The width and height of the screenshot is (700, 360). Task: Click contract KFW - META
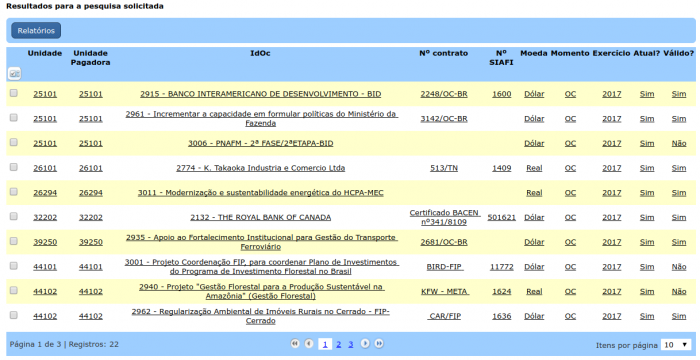pos(444,291)
